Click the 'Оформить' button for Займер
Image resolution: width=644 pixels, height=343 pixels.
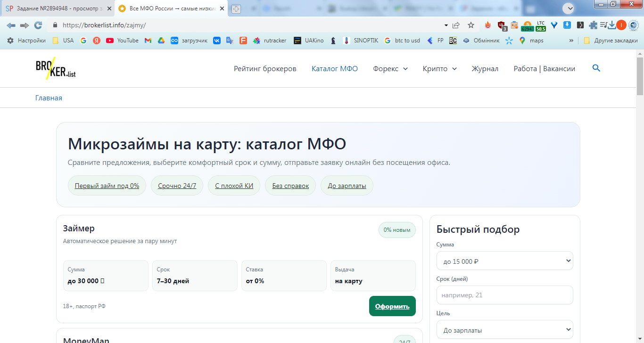pos(392,306)
